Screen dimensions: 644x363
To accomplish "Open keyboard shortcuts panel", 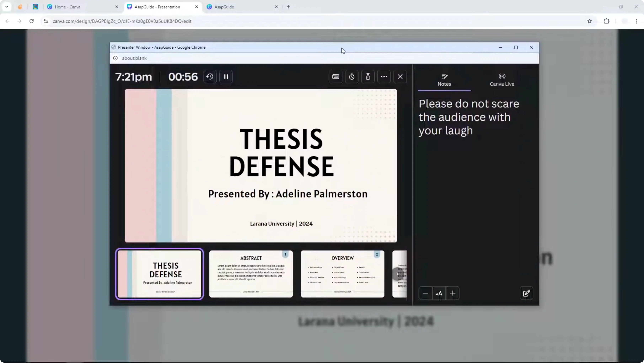I will (336, 77).
